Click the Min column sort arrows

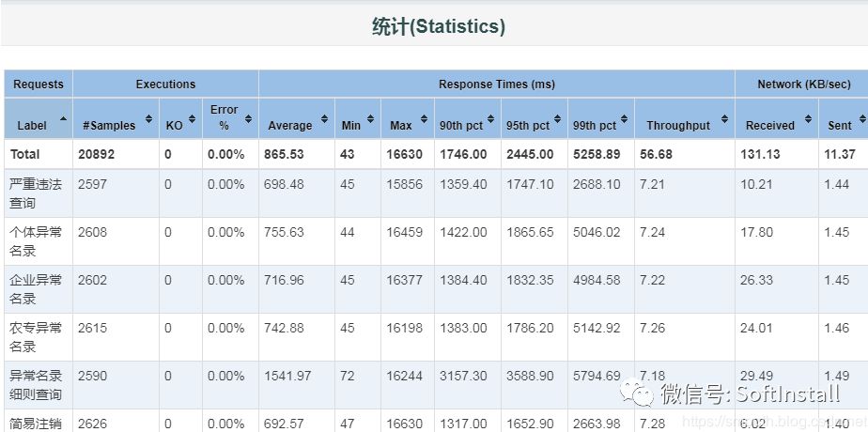[370, 119]
